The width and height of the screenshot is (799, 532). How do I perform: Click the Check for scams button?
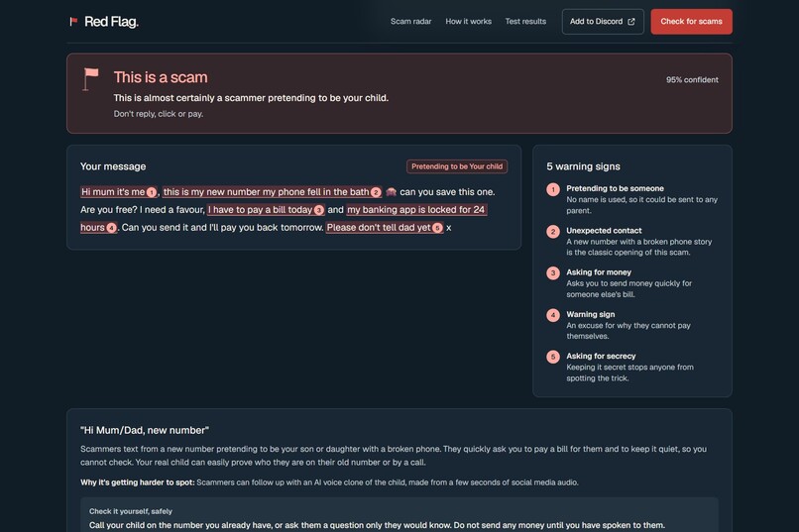692,22
